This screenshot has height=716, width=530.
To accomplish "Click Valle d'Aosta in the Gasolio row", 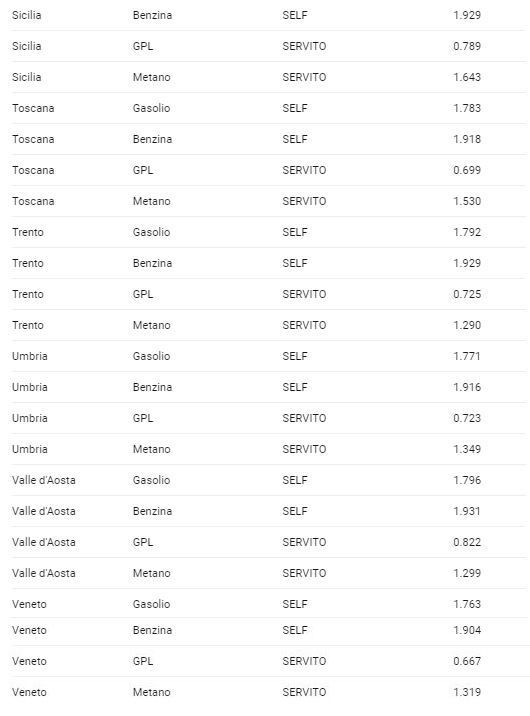I will point(43,480).
